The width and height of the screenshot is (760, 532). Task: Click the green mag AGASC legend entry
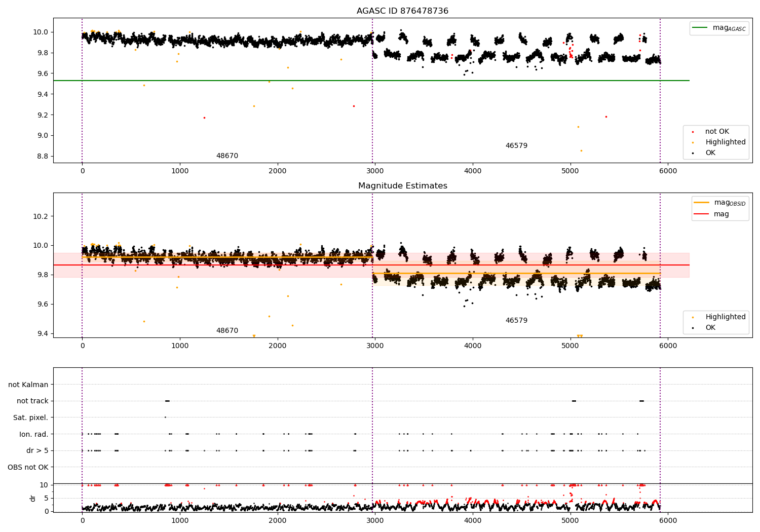pyautogui.click(x=719, y=28)
